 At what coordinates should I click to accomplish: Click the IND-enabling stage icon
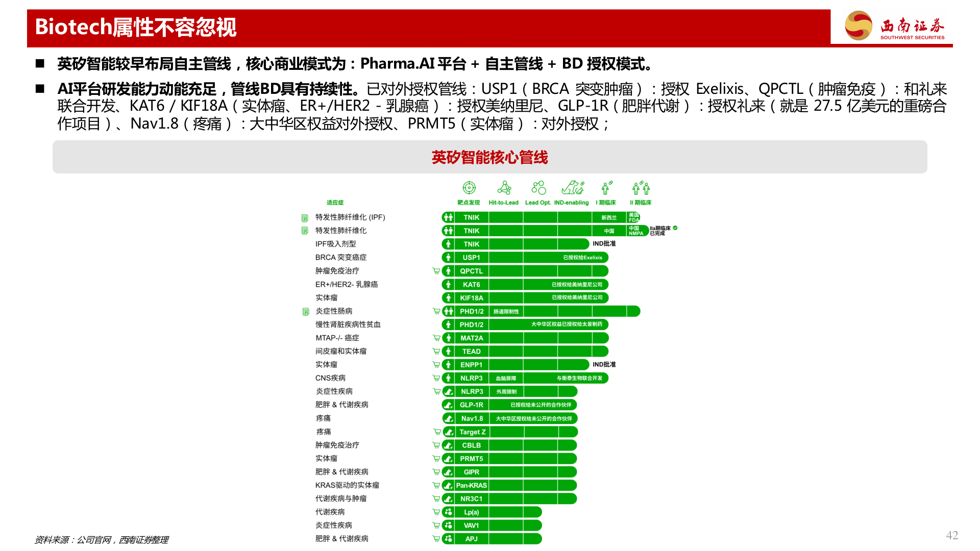[573, 188]
